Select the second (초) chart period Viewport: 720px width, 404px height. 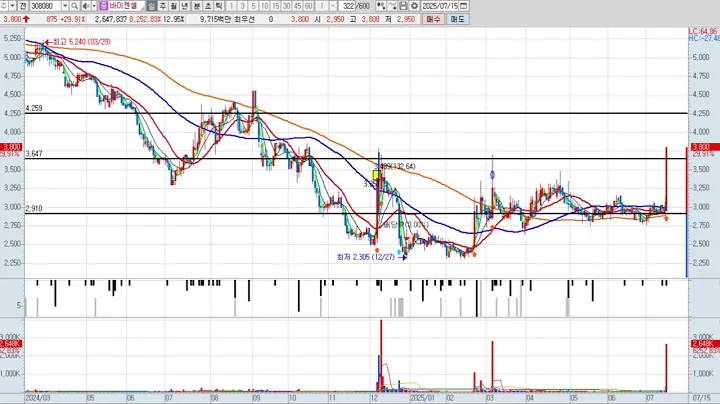click(x=208, y=6)
